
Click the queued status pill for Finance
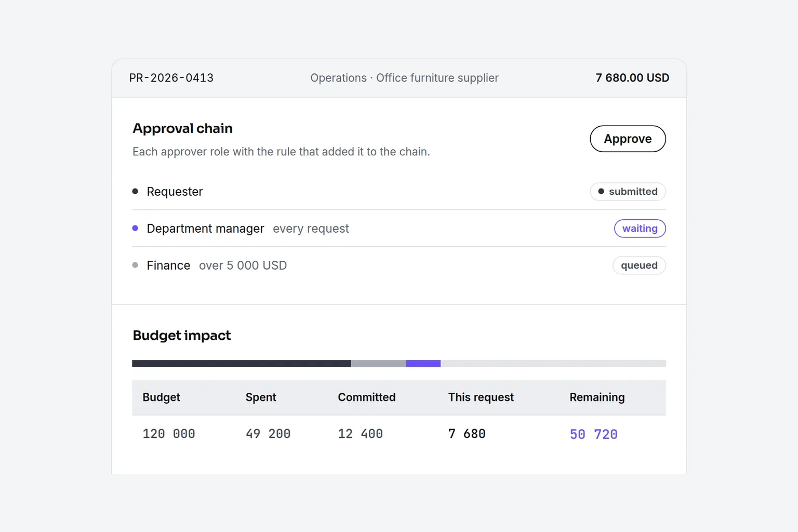pyautogui.click(x=639, y=265)
